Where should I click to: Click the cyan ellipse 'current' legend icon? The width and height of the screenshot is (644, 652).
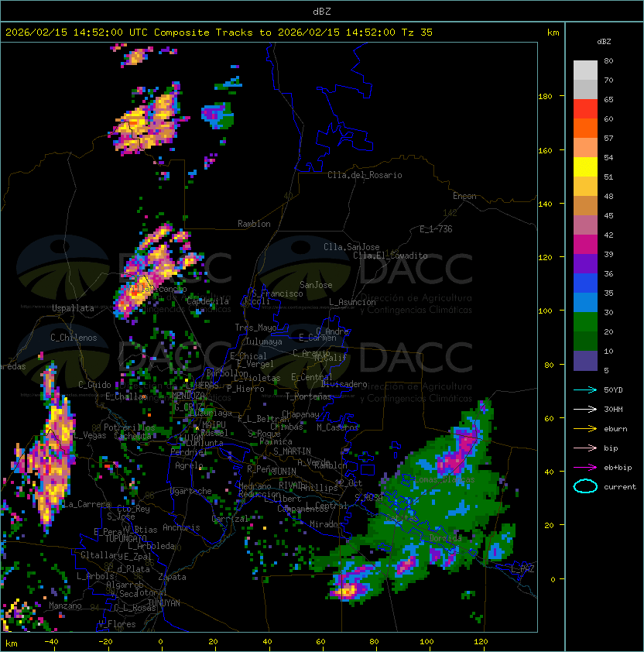pyautogui.click(x=585, y=486)
